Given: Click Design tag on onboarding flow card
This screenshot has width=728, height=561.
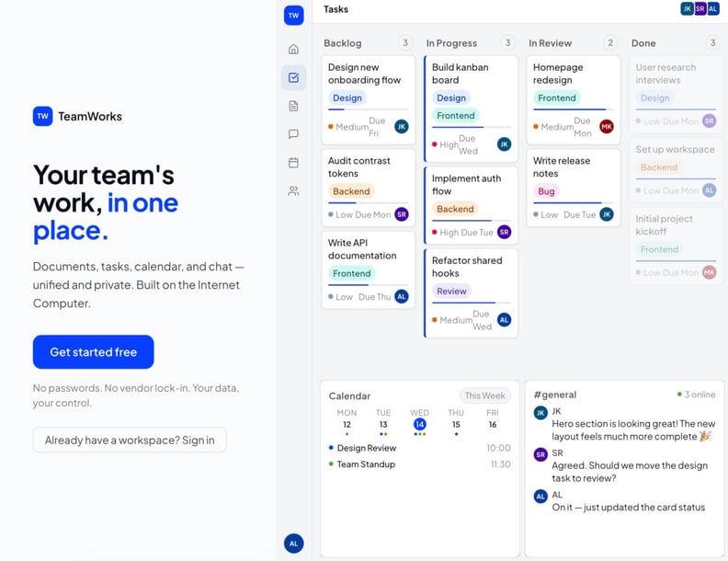Looking at the screenshot, I should pyautogui.click(x=347, y=98).
